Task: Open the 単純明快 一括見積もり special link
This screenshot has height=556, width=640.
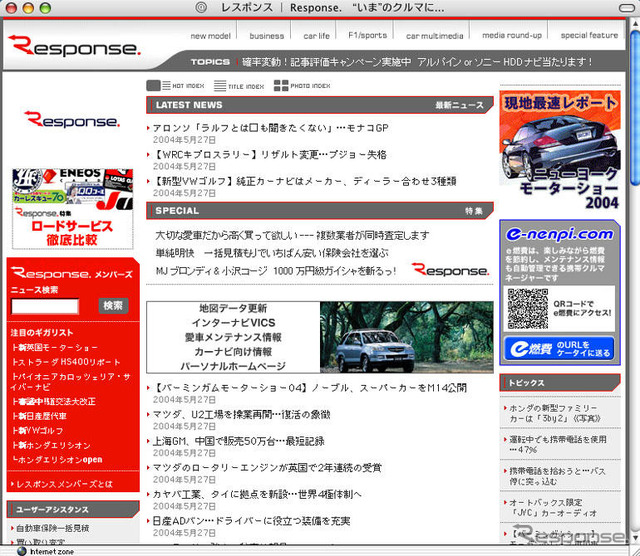Action: 272,253
